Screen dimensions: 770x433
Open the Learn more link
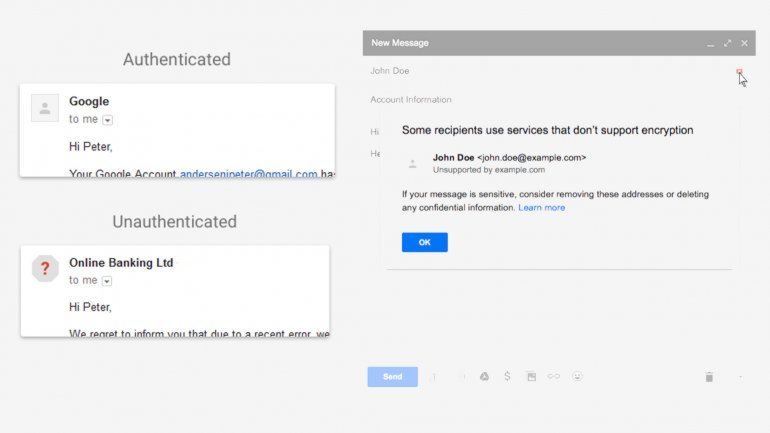(542, 208)
